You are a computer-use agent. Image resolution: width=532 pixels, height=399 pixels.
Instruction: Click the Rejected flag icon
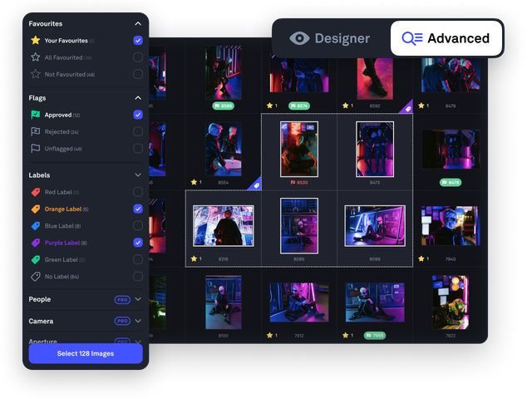coord(35,131)
